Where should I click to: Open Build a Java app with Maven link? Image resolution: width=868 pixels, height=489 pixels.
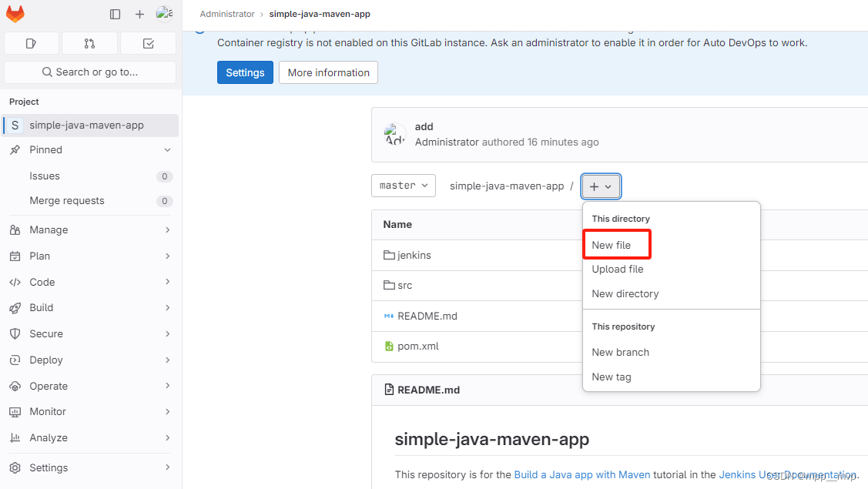[x=581, y=474]
